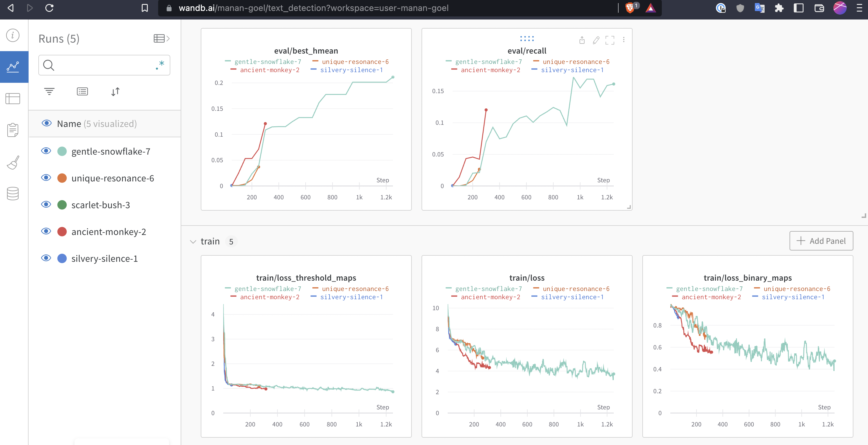
Task: Click the train/loss_binary_maps chart title
Action: [x=748, y=278]
